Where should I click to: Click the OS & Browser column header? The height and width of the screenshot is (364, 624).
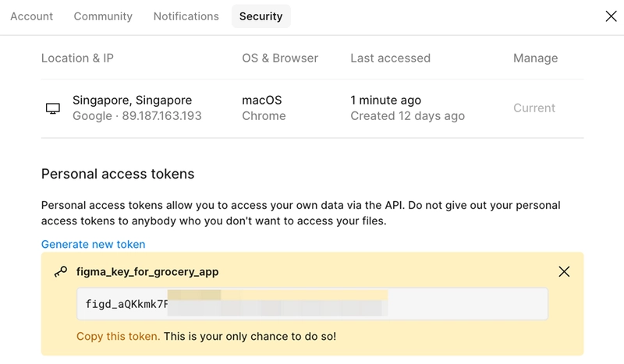(280, 58)
